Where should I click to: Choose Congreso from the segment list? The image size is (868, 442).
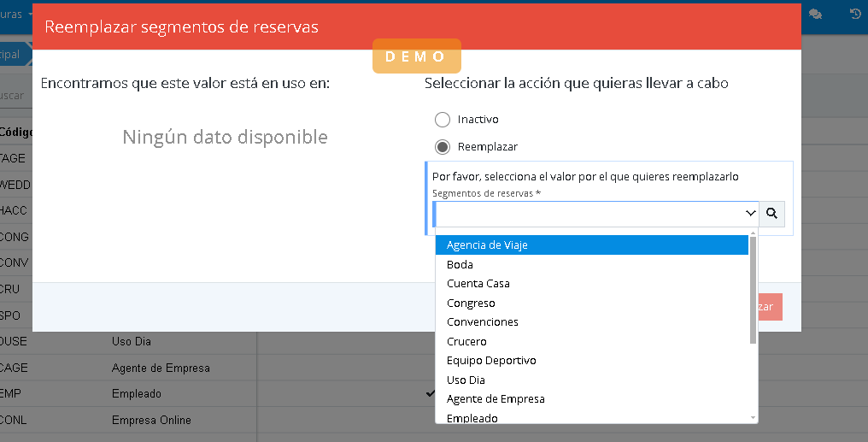coord(471,304)
